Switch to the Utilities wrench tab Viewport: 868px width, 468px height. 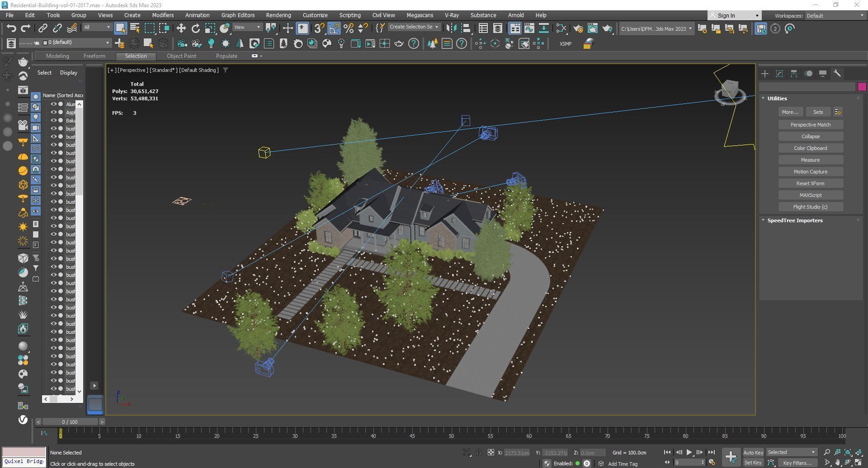[837, 74]
